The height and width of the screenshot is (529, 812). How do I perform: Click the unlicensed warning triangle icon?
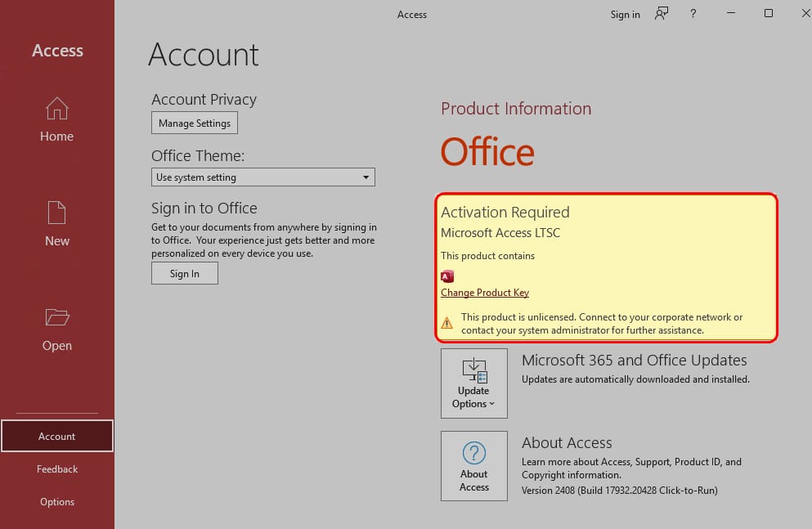point(447,323)
